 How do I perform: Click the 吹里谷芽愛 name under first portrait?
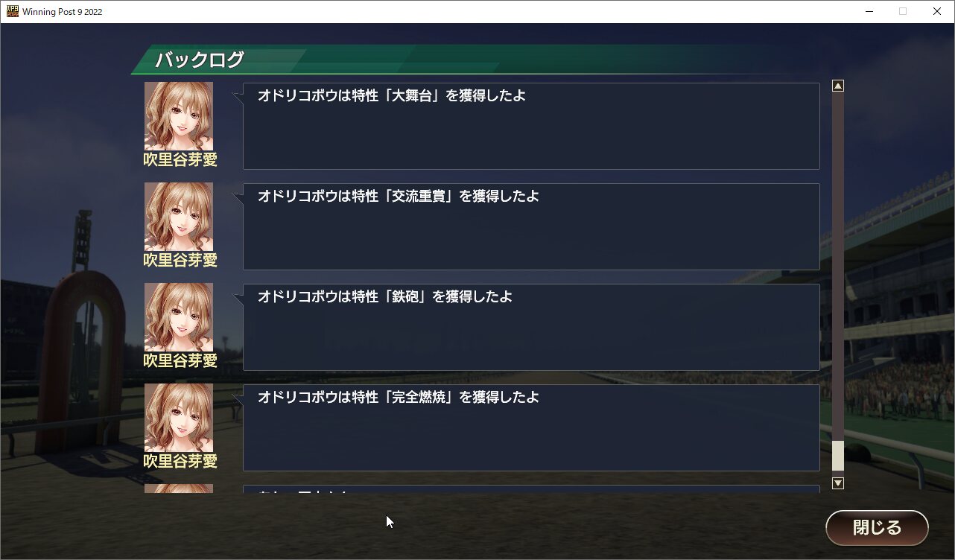point(180,159)
